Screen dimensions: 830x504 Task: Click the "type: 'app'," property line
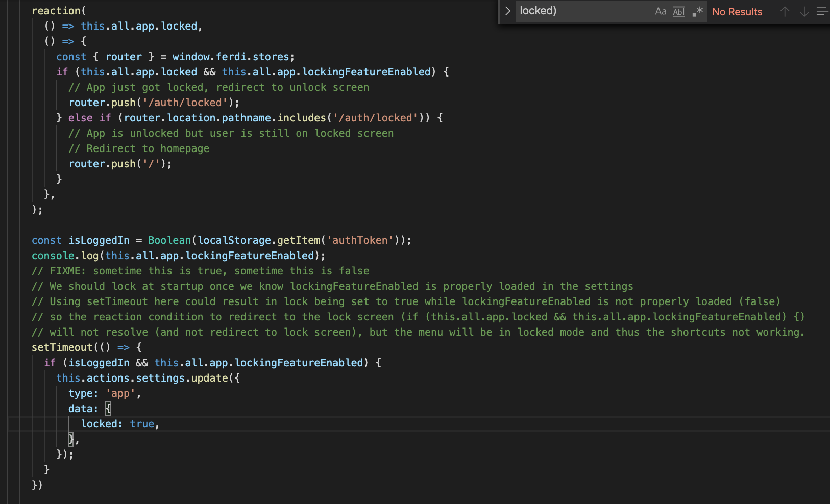[105, 393]
